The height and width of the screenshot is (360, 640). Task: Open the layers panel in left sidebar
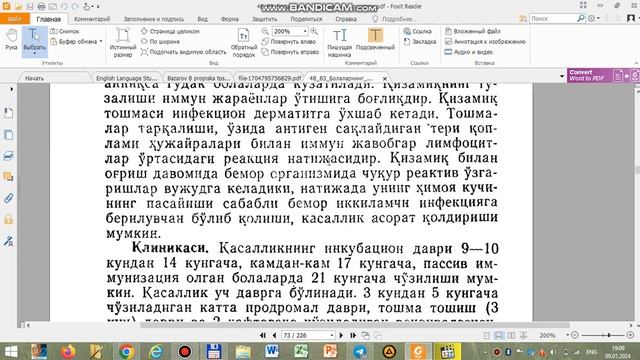click(x=8, y=156)
